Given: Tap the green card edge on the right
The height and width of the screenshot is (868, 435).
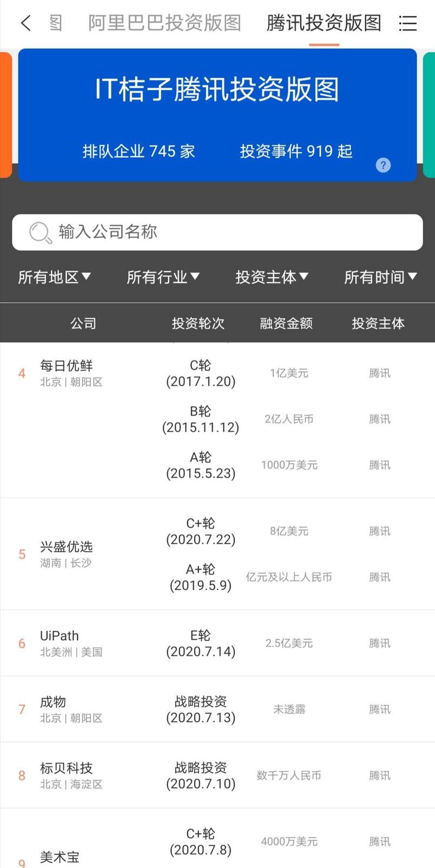Looking at the screenshot, I should click(x=429, y=114).
